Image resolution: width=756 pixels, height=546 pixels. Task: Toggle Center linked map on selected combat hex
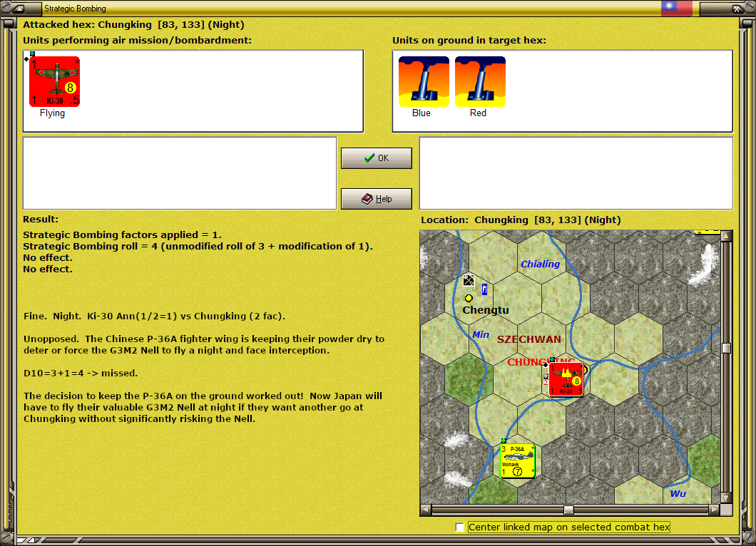click(459, 527)
